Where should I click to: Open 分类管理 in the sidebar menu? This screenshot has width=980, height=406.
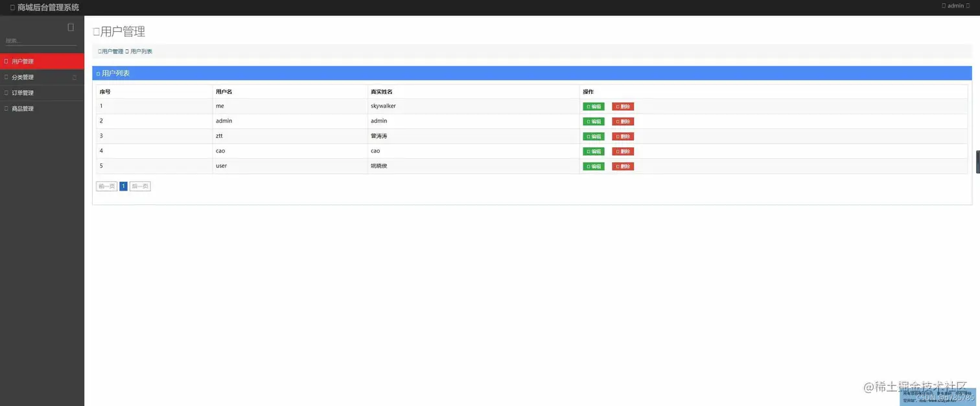pyautogui.click(x=42, y=77)
